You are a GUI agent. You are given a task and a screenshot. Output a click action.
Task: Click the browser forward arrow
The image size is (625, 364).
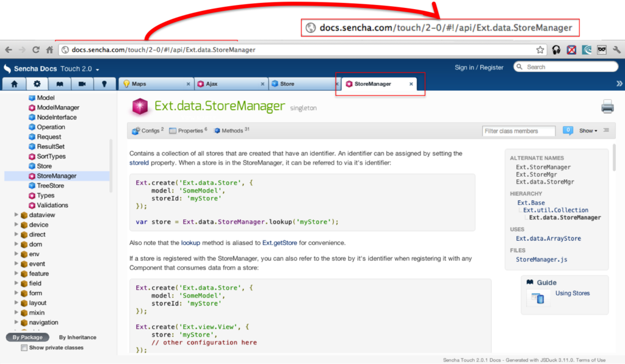click(23, 50)
